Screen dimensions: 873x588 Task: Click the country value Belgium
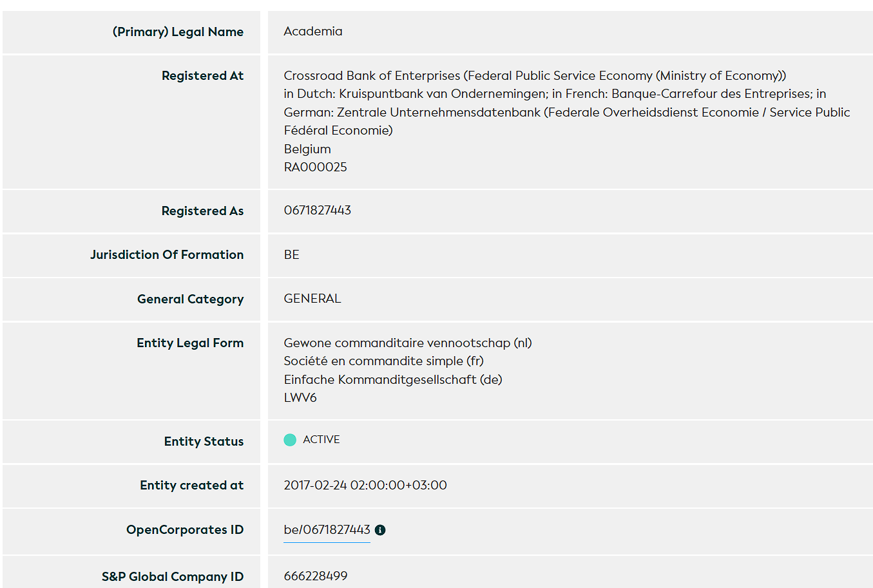pyautogui.click(x=307, y=149)
